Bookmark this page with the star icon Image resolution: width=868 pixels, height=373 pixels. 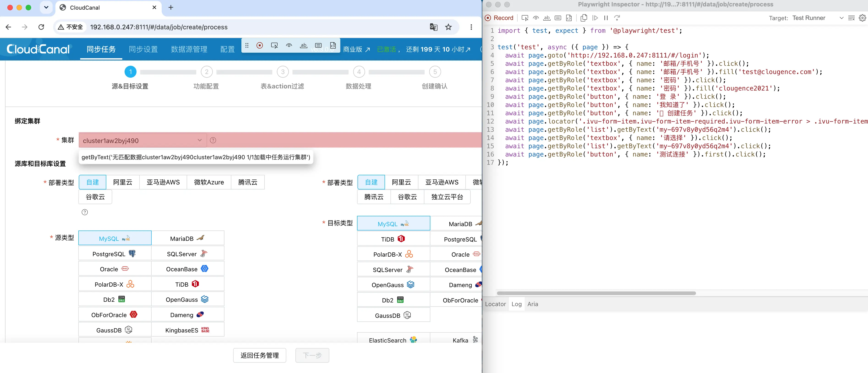point(448,27)
